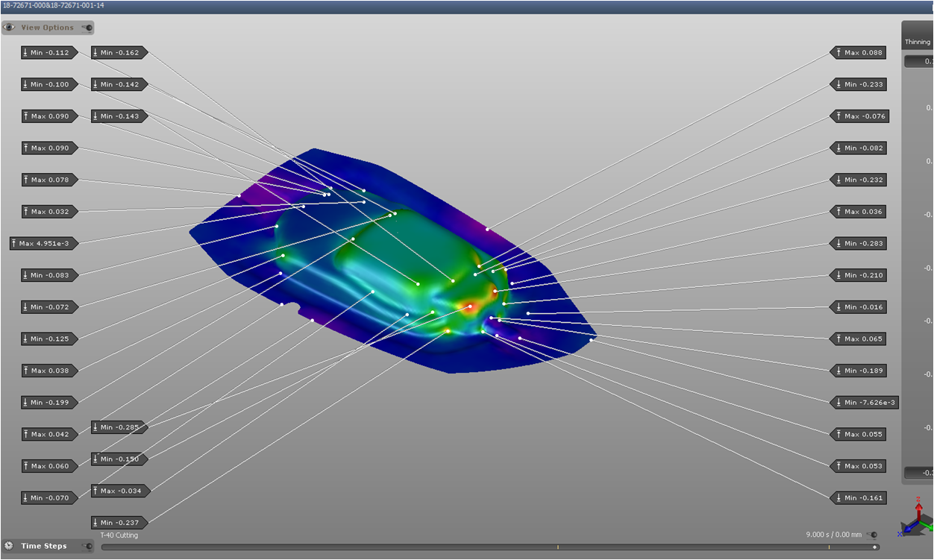Viewport: 934px width, 560px height.
Task: Click the lower value field of Thinning scale
Action: click(x=919, y=473)
